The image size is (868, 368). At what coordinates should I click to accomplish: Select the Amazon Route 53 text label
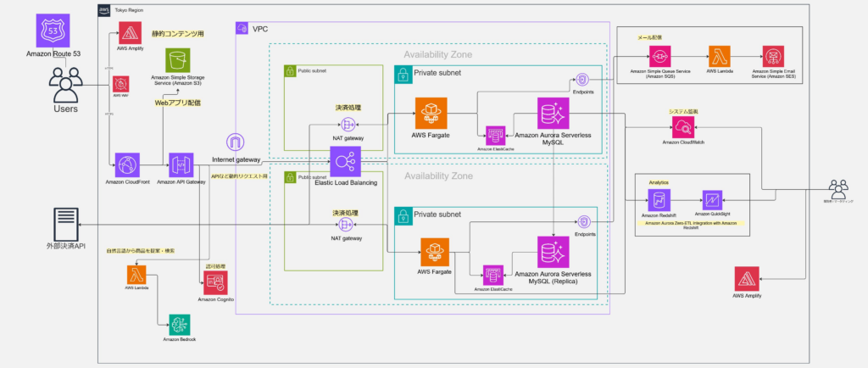coord(53,53)
